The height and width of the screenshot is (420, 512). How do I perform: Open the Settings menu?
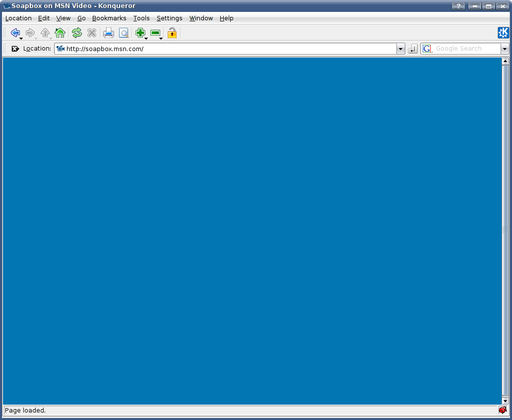click(170, 18)
